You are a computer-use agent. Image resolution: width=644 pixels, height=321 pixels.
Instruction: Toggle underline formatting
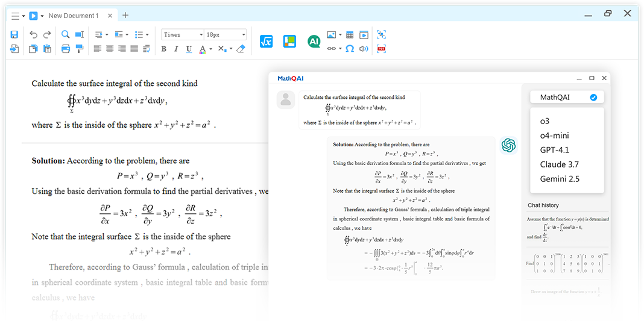(x=189, y=49)
